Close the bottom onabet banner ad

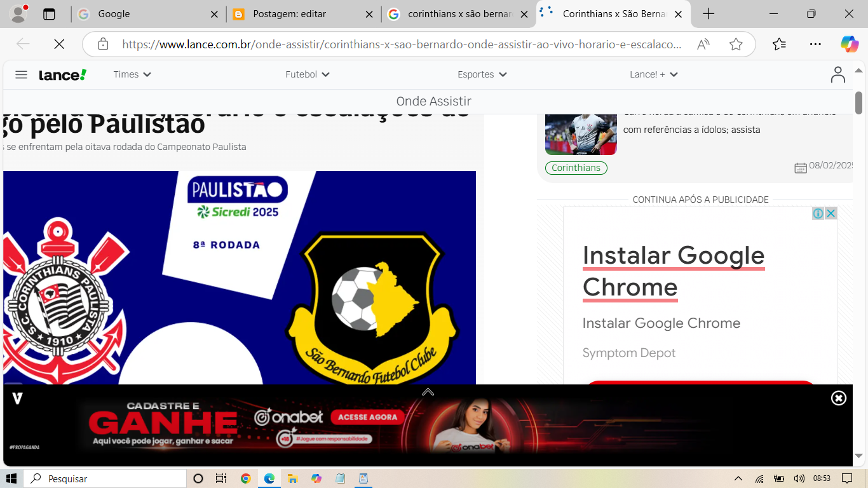tap(839, 398)
